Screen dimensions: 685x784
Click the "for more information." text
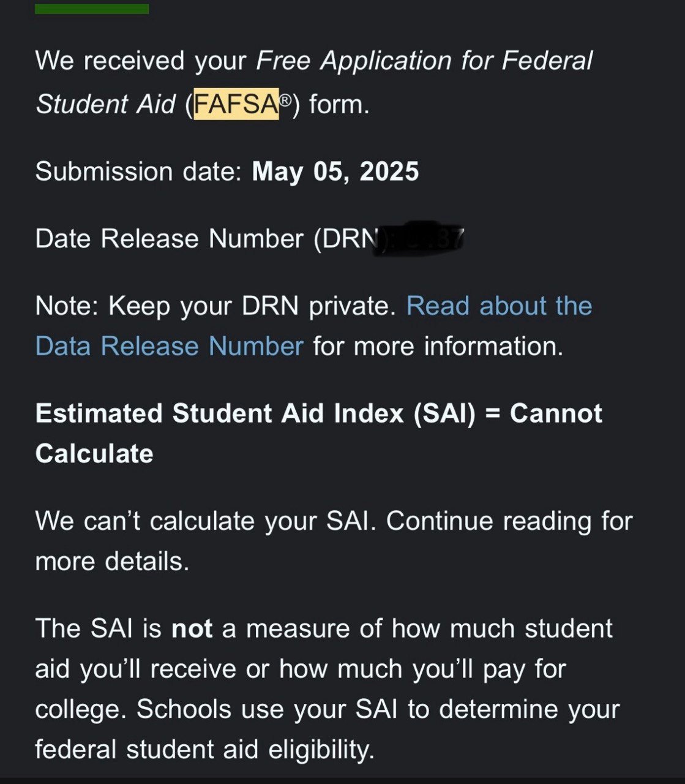point(438,347)
